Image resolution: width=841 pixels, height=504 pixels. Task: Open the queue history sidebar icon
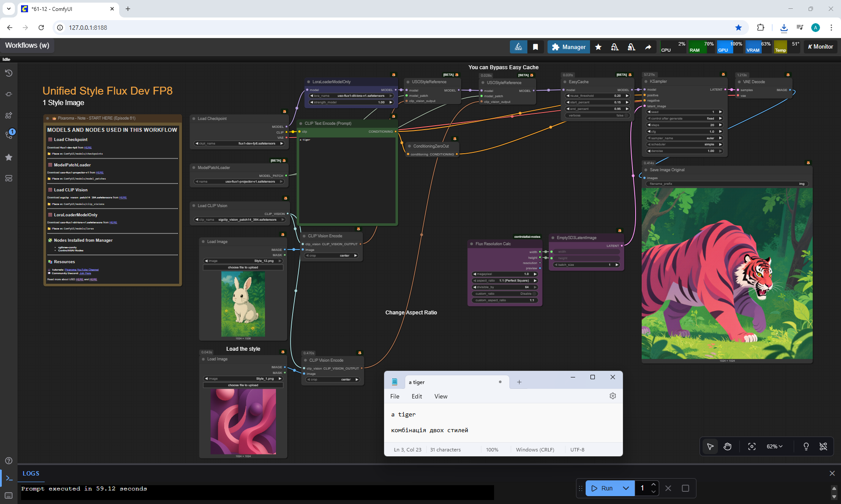9,73
